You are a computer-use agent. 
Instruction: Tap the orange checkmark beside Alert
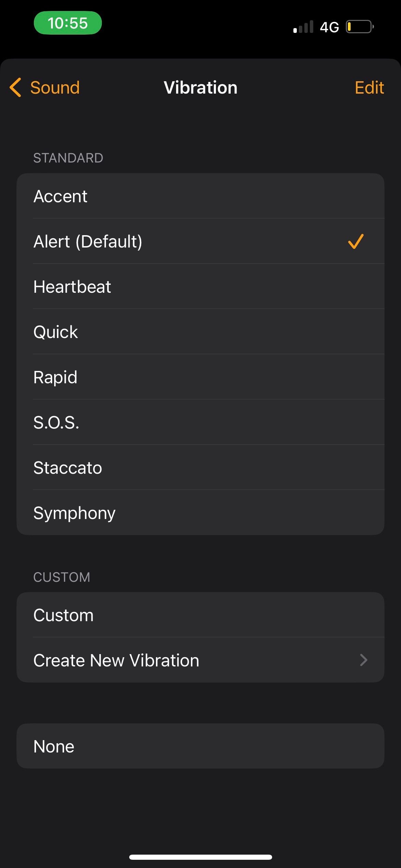[x=355, y=241]
